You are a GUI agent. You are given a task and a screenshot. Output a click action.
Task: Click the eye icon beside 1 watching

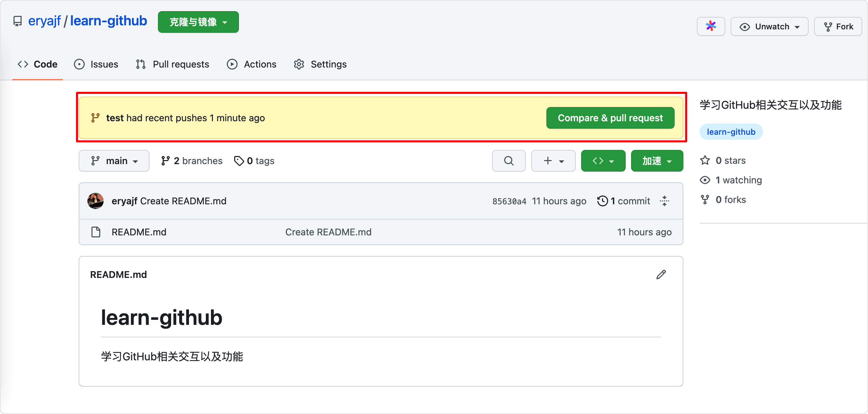[x=705, y=180]
